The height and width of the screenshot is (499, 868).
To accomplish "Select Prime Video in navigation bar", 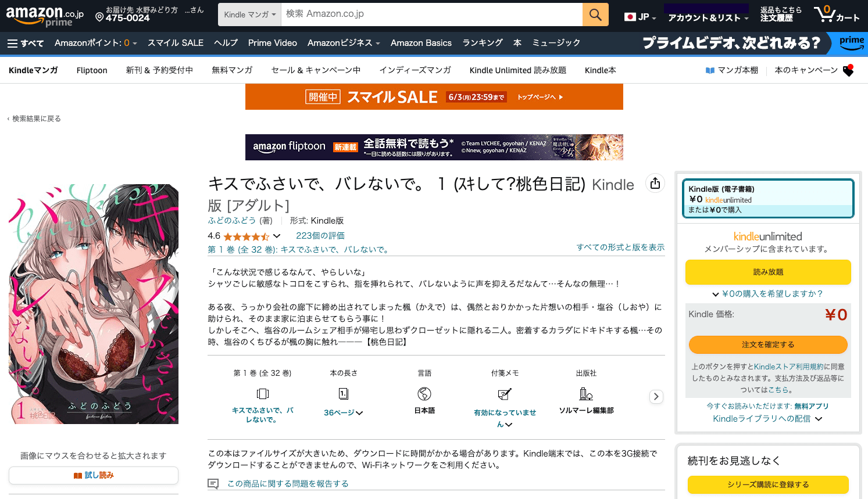I will tap(272, 43).
